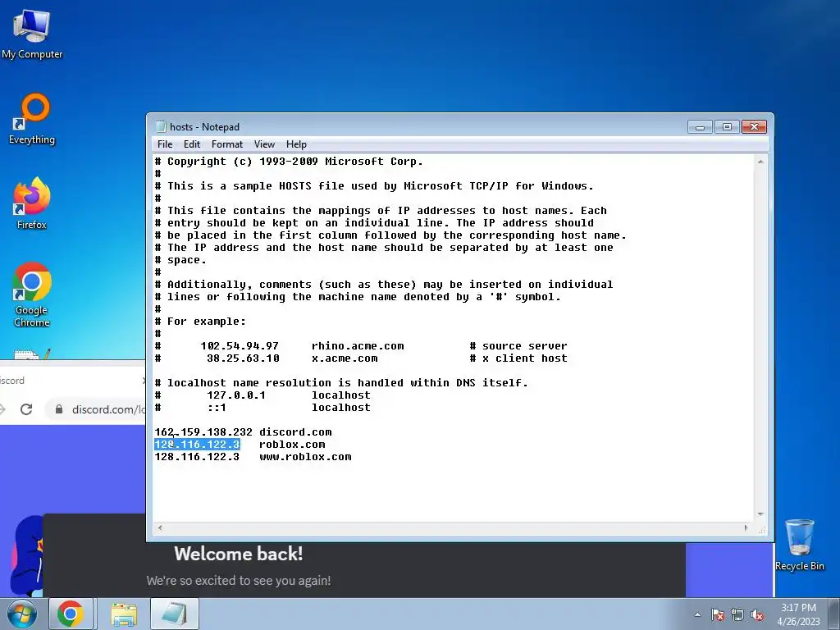Click the 162.159.138.232 IP address text
The height and width of the screenshot is (630, 840).
click(203, 432)
